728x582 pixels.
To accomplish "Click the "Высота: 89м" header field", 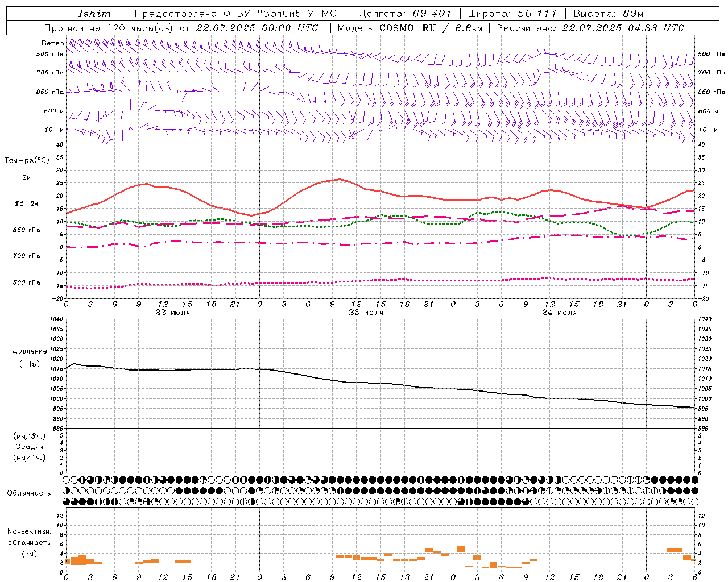I will point(609,14).
